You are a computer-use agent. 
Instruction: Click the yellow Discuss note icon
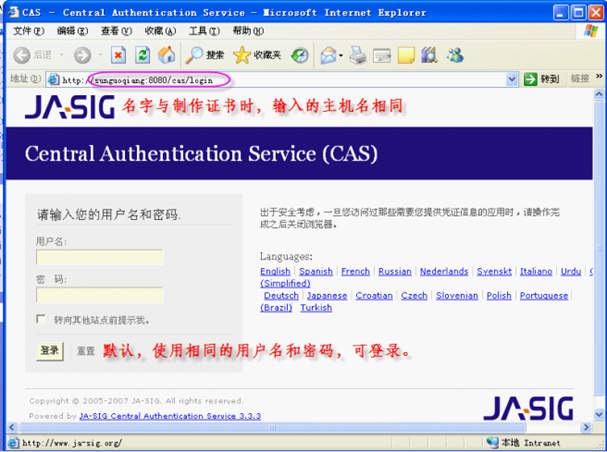tap(406, 55)
